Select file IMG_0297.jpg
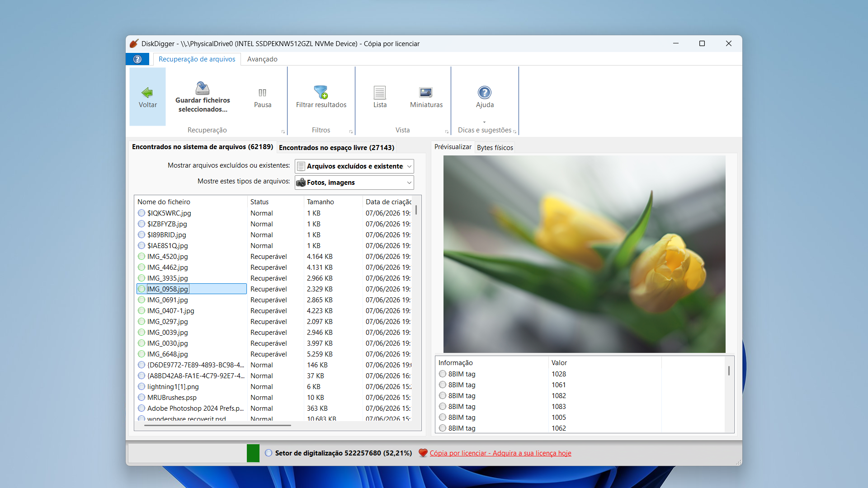The width and height of the screenshot is (868, 488). tap(167, 321)
